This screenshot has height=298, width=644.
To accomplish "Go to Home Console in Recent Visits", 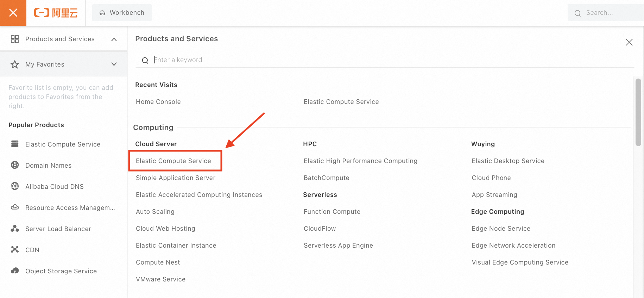I will (x=158, y=102).
